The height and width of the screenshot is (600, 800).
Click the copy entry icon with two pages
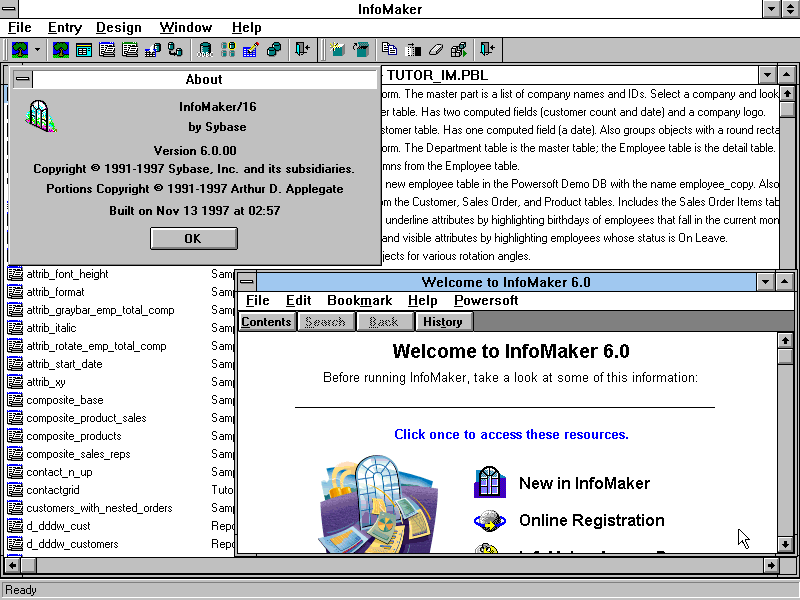pyautogui.click(x=389, y=49)
